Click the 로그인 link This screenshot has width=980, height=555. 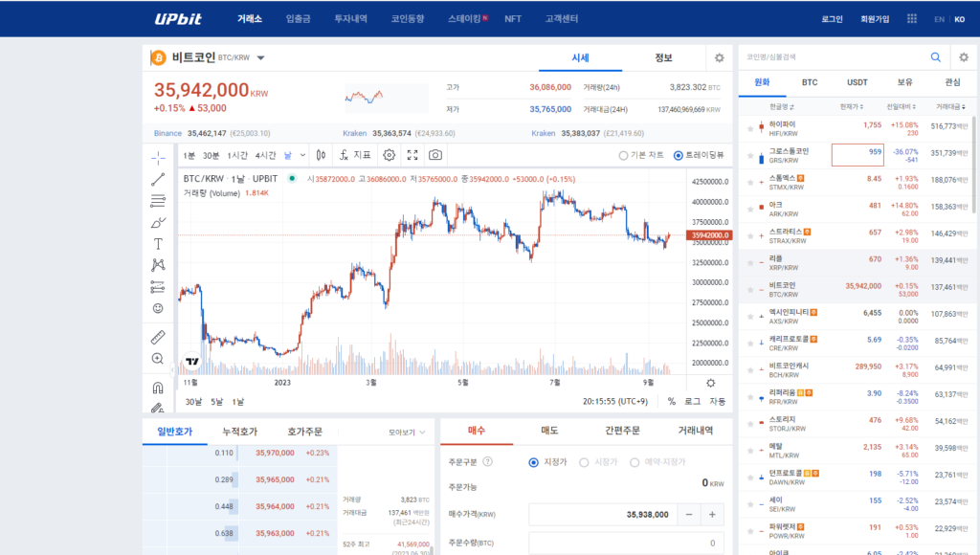click(832, 19)
